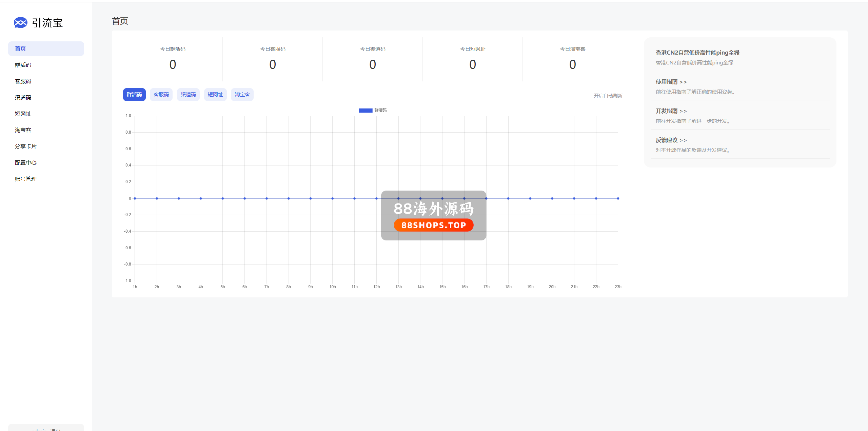Show 淘宝客 chart tab

pyautogui.click(x=242, y=95)
